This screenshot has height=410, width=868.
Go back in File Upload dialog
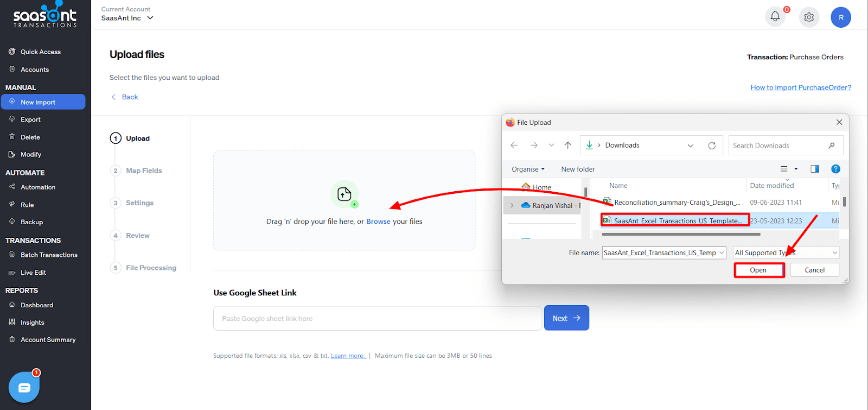point(514,146)
